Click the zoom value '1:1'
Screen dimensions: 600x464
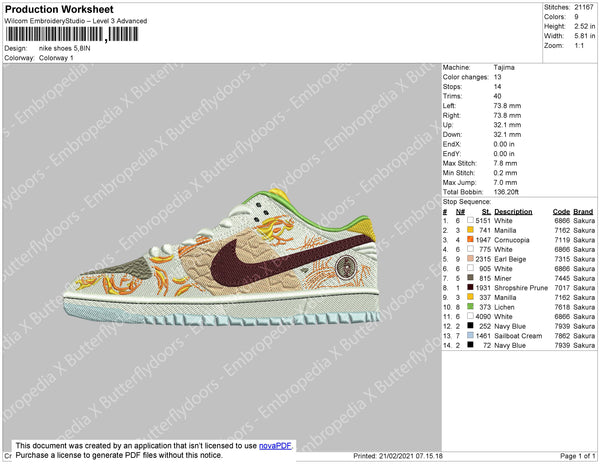click(x=579, y=46)
